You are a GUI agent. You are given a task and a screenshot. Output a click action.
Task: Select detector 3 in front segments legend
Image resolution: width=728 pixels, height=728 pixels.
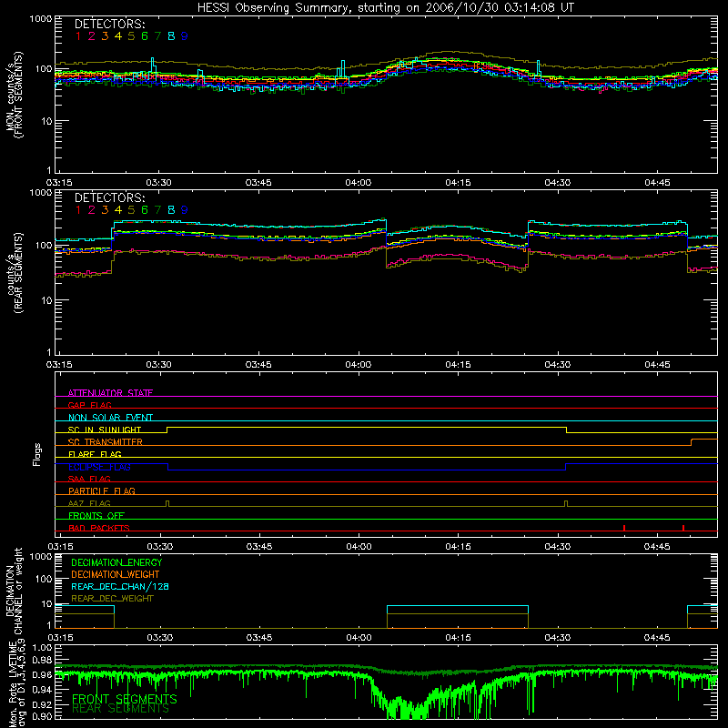pyautogui.click(x=105, y=36)
